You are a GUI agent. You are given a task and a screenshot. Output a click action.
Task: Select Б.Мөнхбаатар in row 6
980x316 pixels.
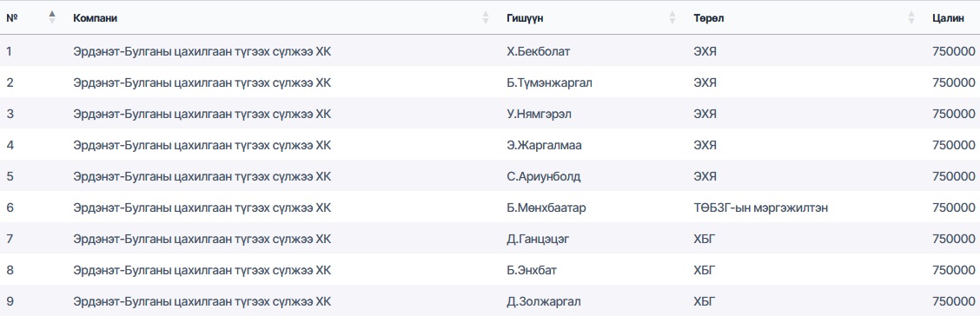[x=546, y=207]
